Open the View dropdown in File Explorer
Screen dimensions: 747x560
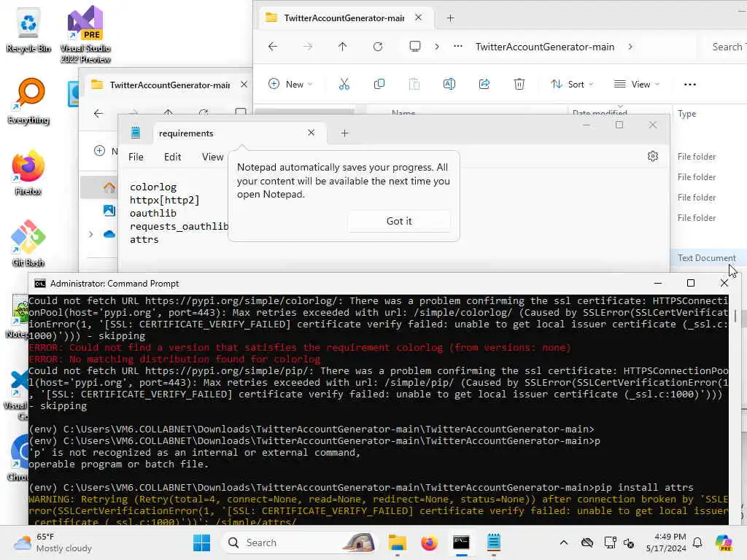pyautogui.click(x=636, y=85)
